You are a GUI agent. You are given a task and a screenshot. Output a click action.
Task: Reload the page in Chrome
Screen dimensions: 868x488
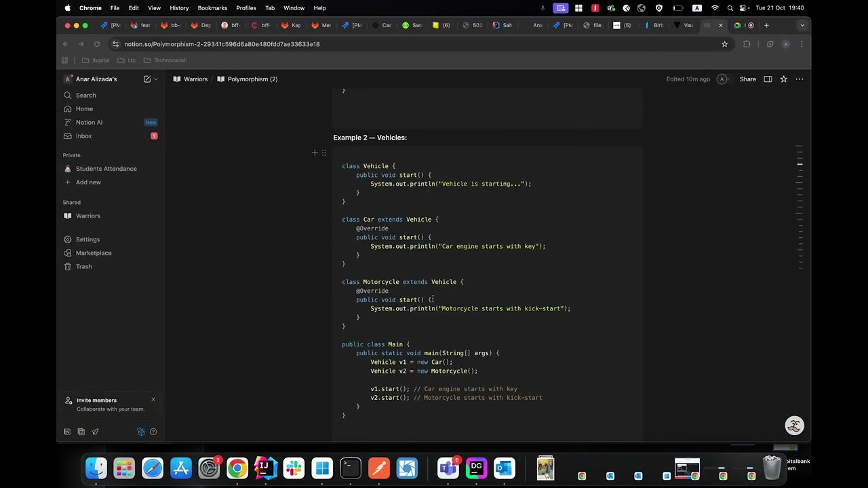click(x=97, y=44)
